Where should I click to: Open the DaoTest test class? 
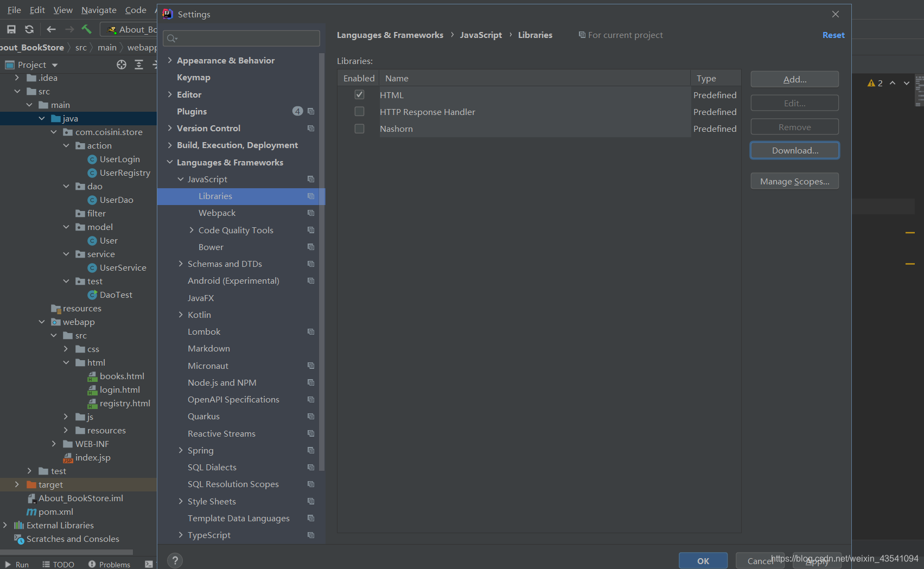click(x=116, y=295)
